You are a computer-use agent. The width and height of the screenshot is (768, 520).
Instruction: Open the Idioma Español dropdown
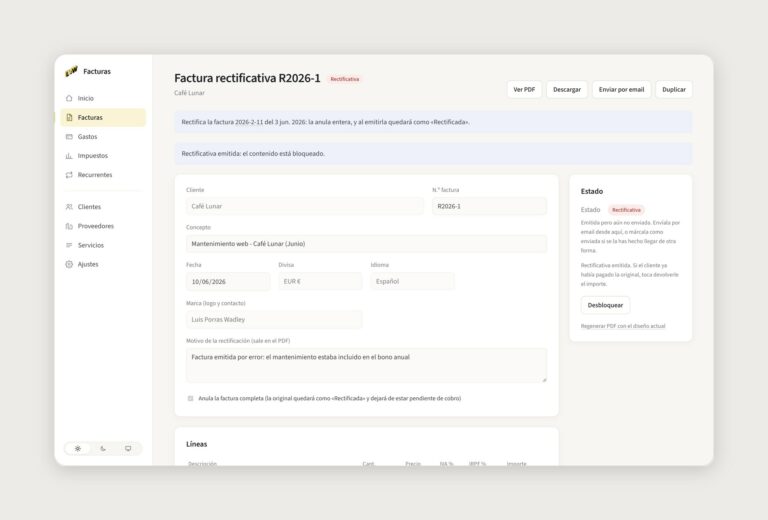click(412, 282)
